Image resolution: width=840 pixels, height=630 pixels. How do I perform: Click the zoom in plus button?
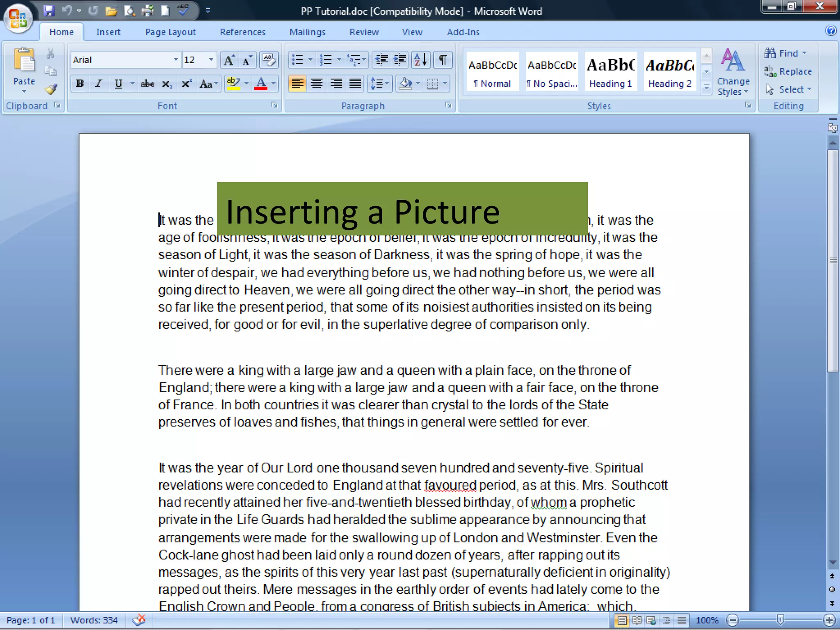click(829, 620)
